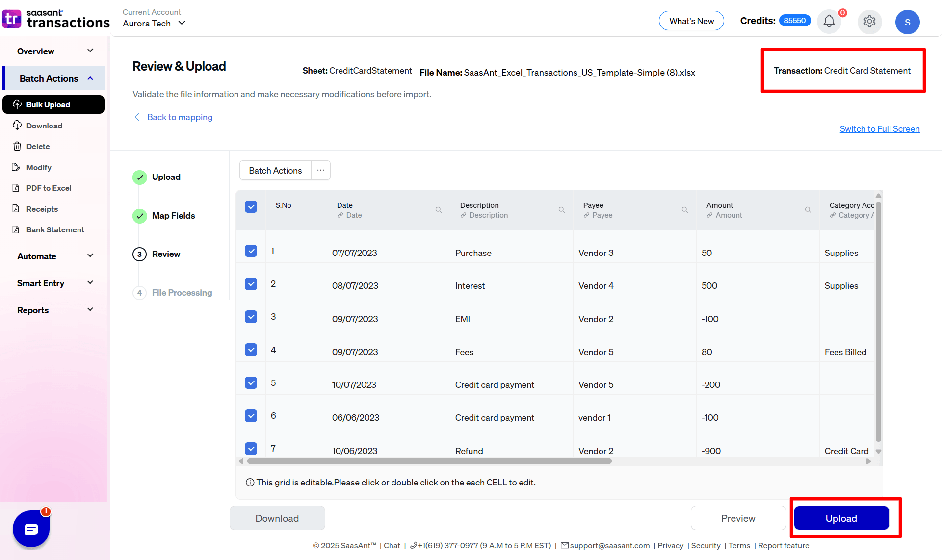Image resolution: width=942 pixels, height=560 pixels.
Task: Uncheck row 4 Fees checkbox
Action: pos(251,350)
